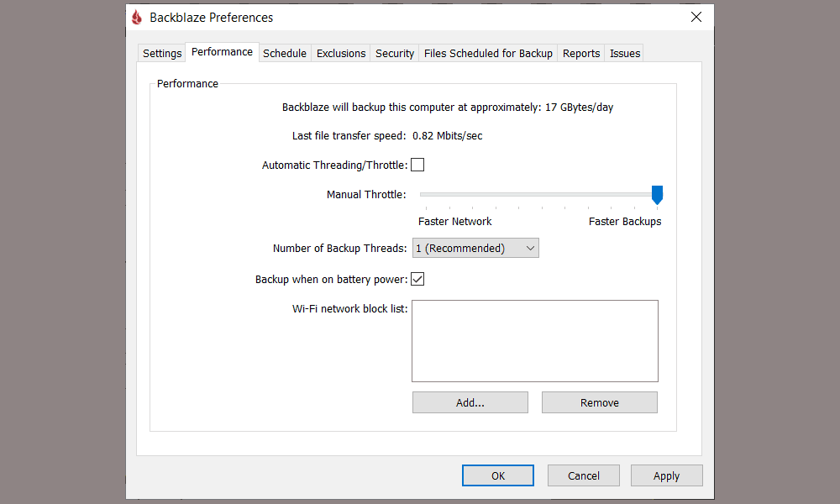Image resolution: width=840 pixels, height=504 pixels.
Task: Switch to the Reports tab
Action: (580, 53)
